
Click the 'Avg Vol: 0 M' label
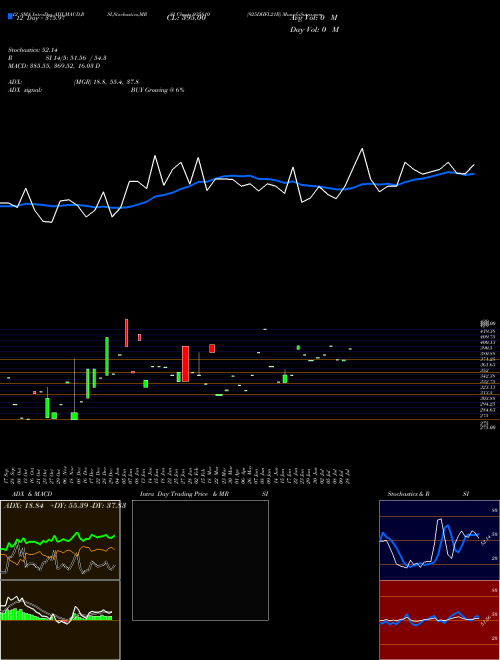[314, 18]
